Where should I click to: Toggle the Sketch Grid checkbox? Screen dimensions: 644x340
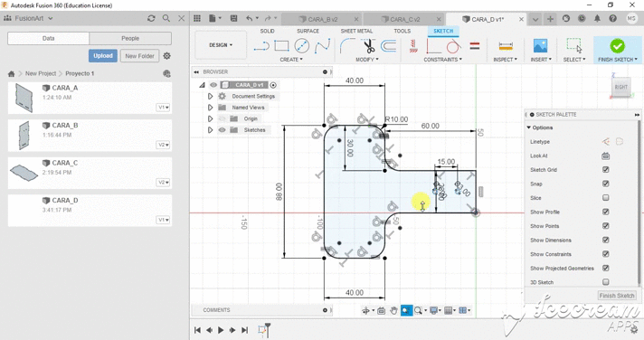[x=606, y=170]
